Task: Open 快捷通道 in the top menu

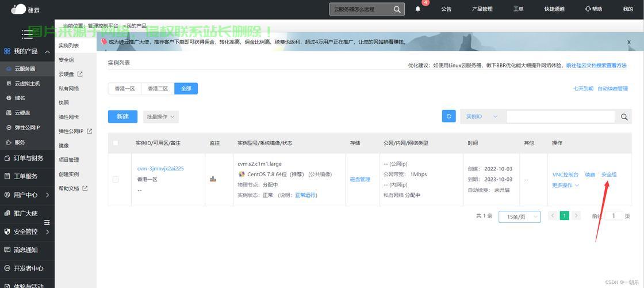Action: tap(554, 9)
